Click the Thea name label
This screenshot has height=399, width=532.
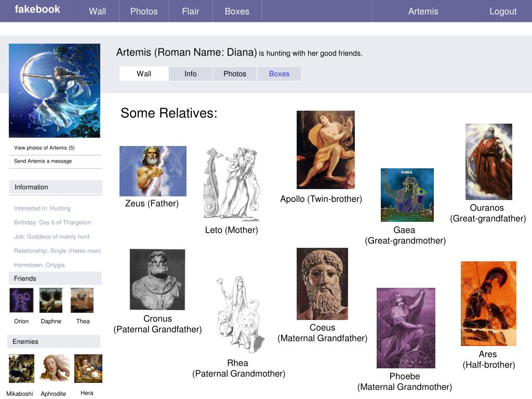[83, 321]
